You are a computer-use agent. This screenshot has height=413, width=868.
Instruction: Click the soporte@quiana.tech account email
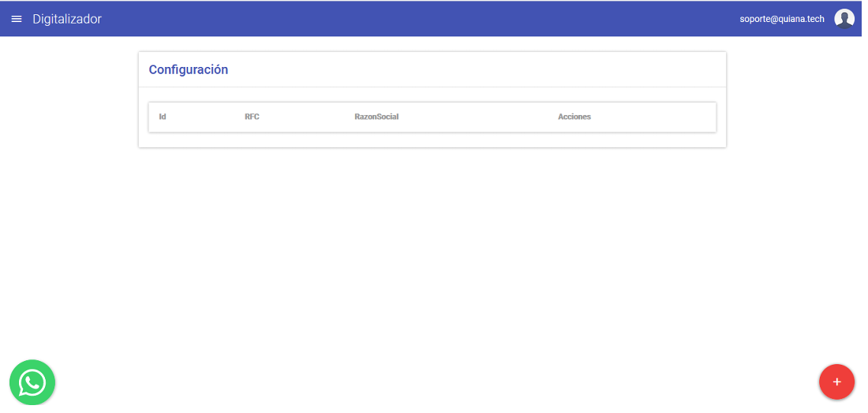point(782,19)
